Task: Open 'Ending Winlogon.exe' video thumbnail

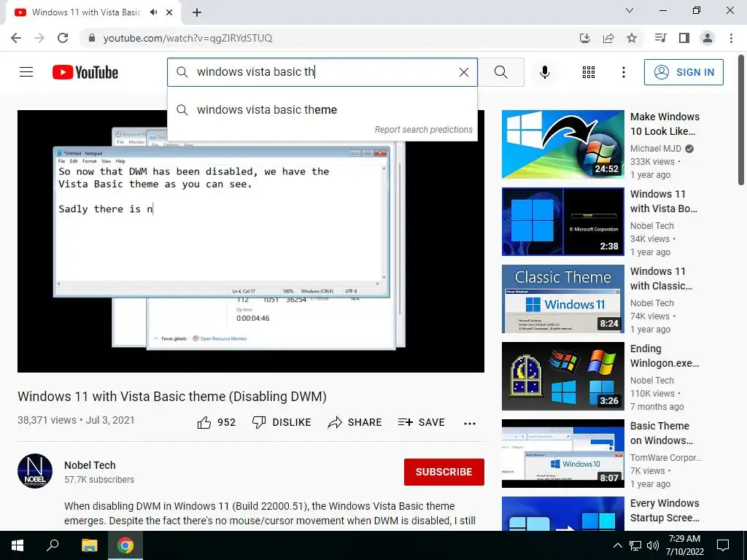Action: coord(562,376)
